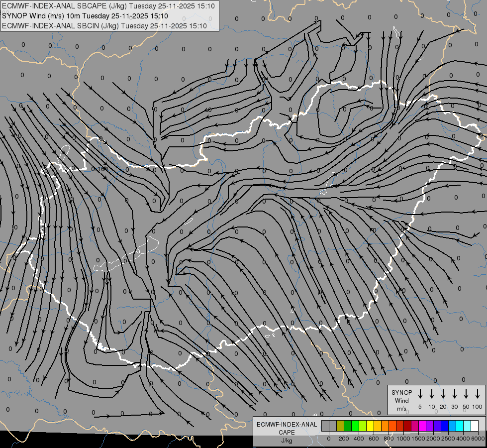The width and height of the screenshot is (487, 448).
Task: Pick the olive swatch in CAPE colorbar
Action: point(340,426)
